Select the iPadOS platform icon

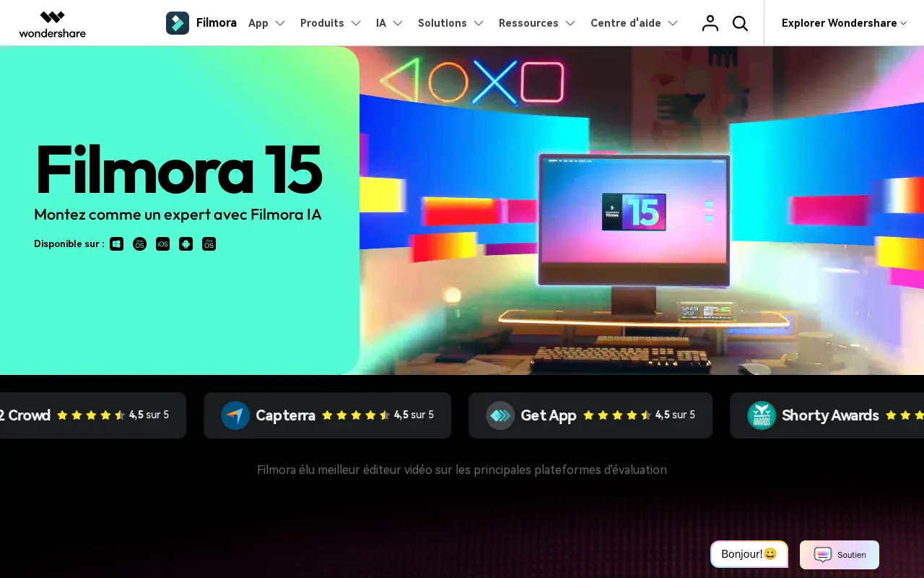click(x=209, y=244)
